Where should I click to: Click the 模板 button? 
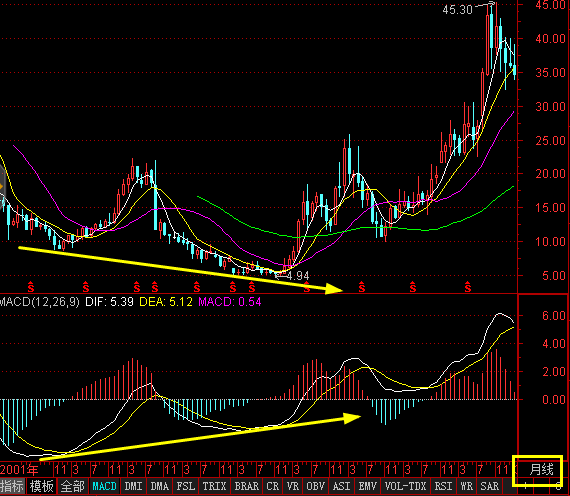tap(41, 486)
